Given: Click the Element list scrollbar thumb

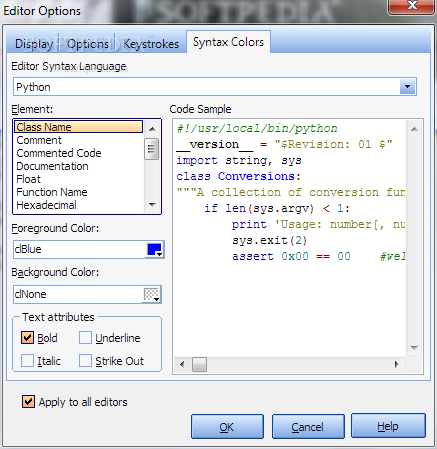Looking at the screenshot, I should 152,149.
